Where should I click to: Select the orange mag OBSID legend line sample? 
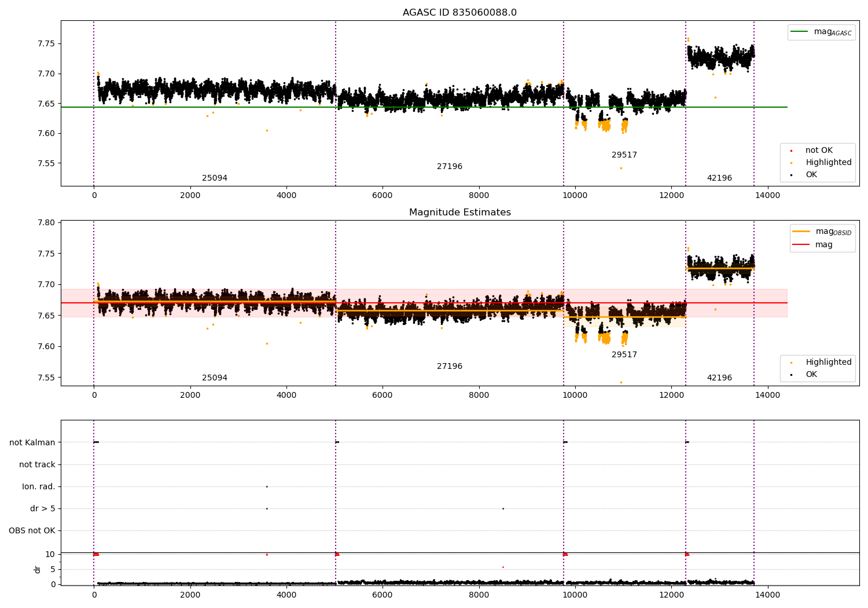(x=801, y=232)
